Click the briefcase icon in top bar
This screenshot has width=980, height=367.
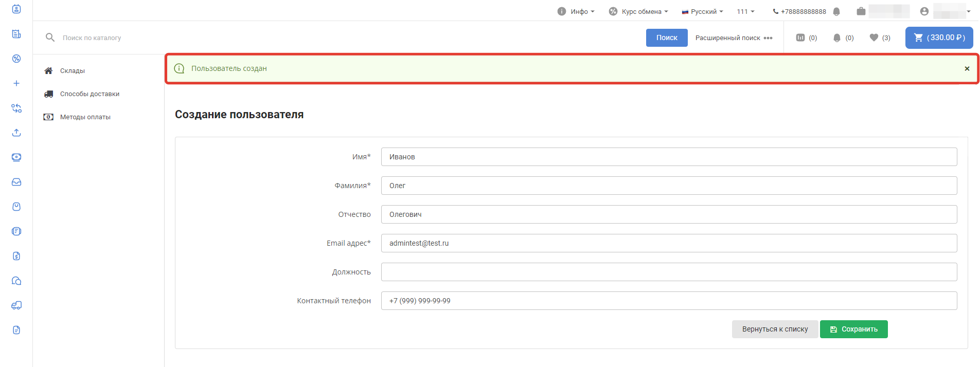tap(861, 11)
